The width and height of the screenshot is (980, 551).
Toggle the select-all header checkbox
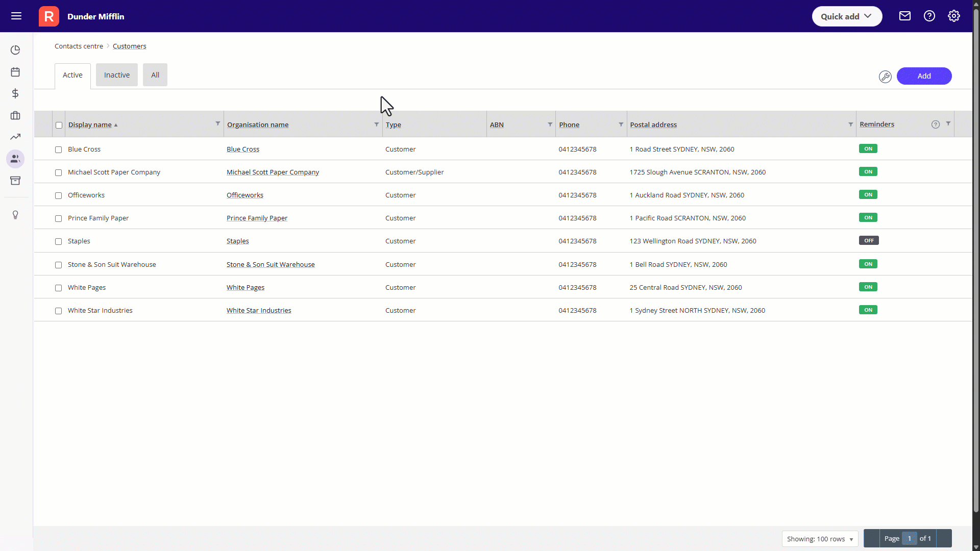(59, 125)
